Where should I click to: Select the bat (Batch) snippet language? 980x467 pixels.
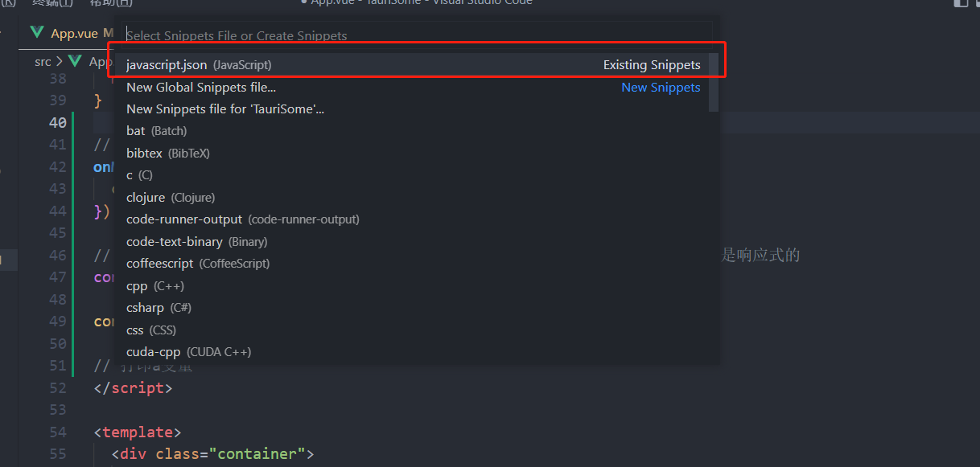(x=414, y=131)
